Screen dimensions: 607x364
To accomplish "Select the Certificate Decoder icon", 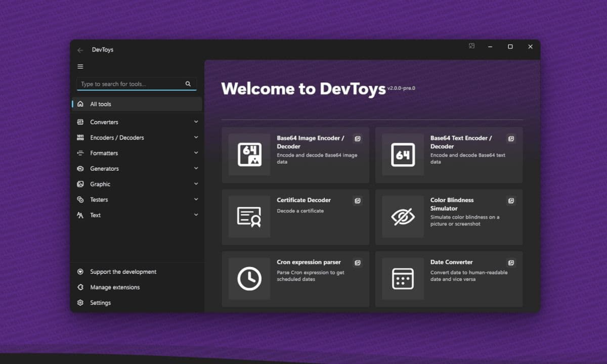I will [249, 217].
